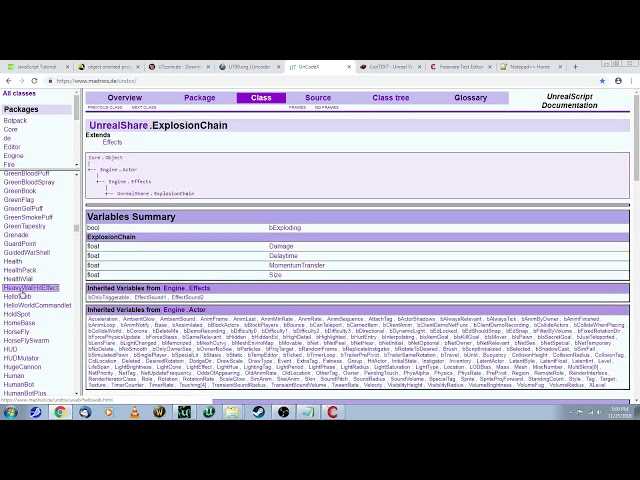The image size is (640, 480).
Task: Open the Chrome profile avatar icon
Action: click(x=618, y=81)
